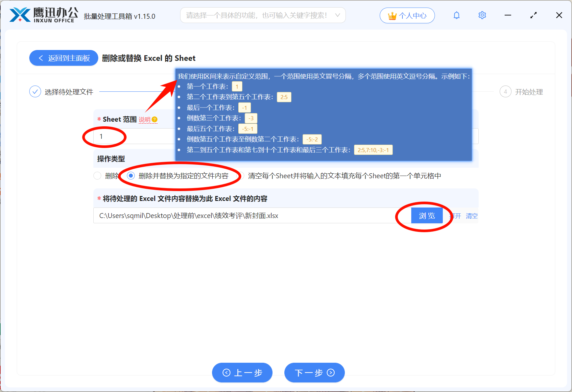Open the notifications bell icon
The width and height of the screenshot is (572, 392).
(x=456, y=15)
